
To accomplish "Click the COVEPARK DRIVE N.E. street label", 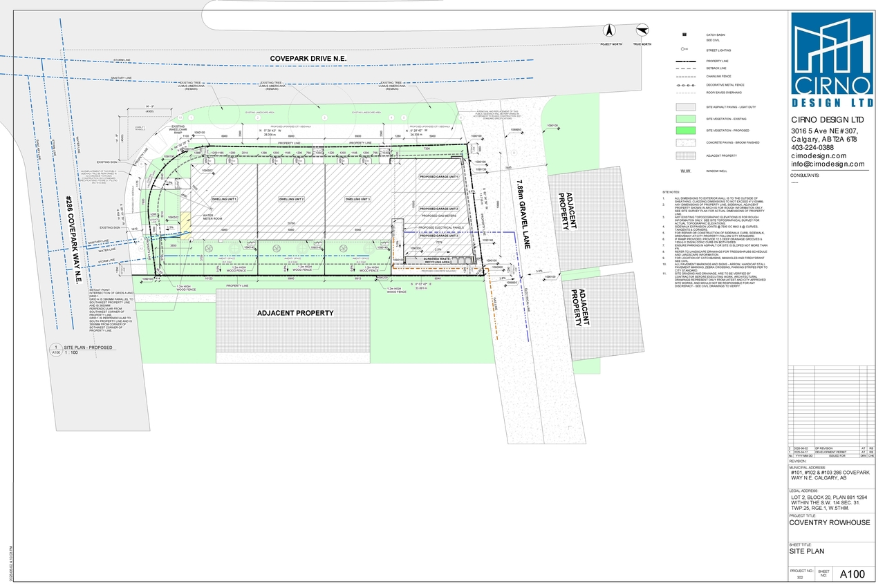I will click(308, 59).
